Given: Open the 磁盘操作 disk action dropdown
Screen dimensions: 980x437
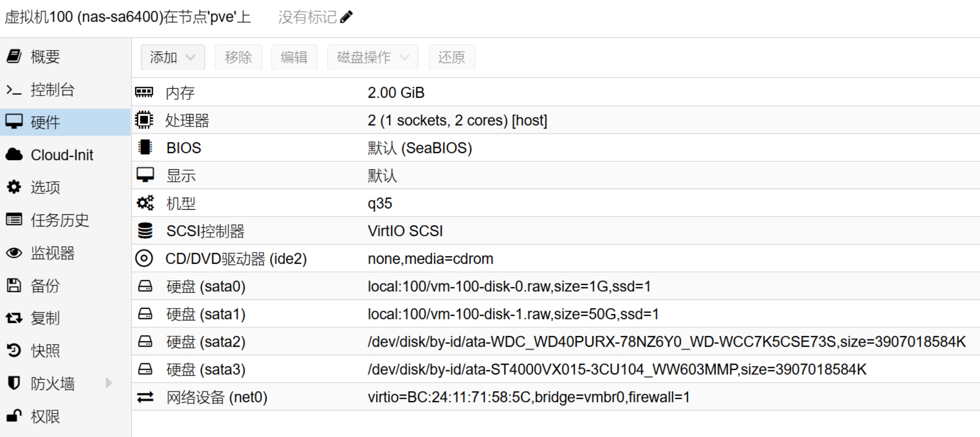Looking at the screenshot, I should [372, 57].
